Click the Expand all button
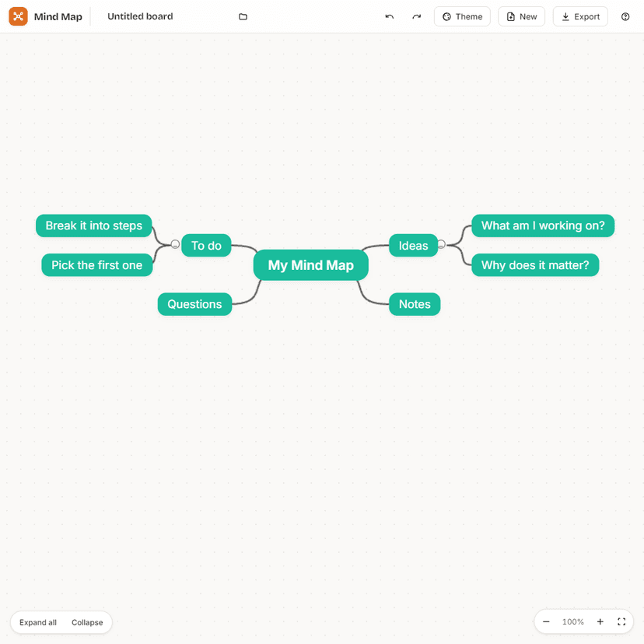644x644 pixels. pyautogui.click(x=37, y=622)
